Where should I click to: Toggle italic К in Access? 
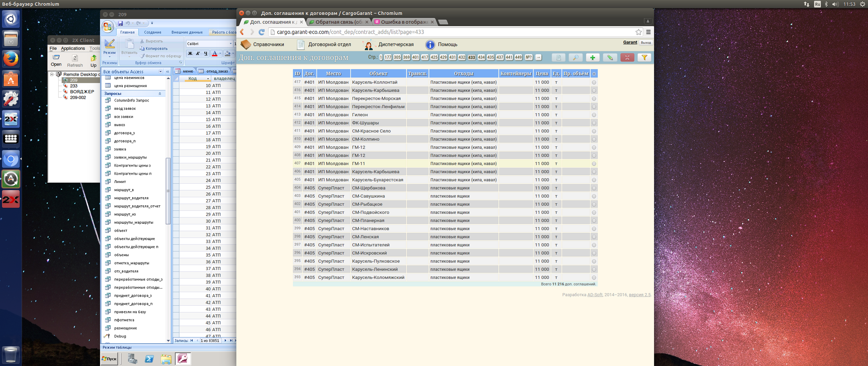(198, 53)
